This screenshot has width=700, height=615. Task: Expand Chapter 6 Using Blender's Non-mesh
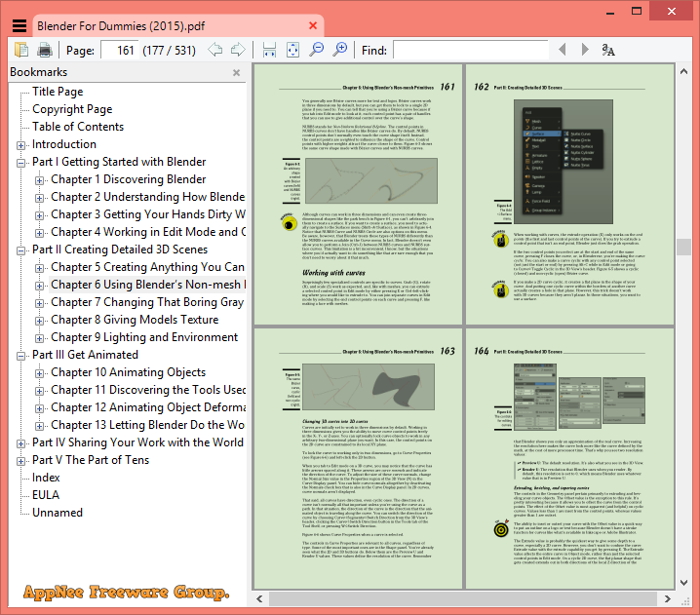(x=39, y=286)
